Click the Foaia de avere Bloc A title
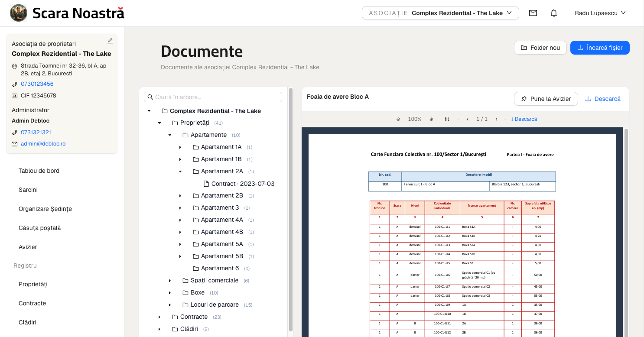644x337 pixels. (x=338, y=97)
